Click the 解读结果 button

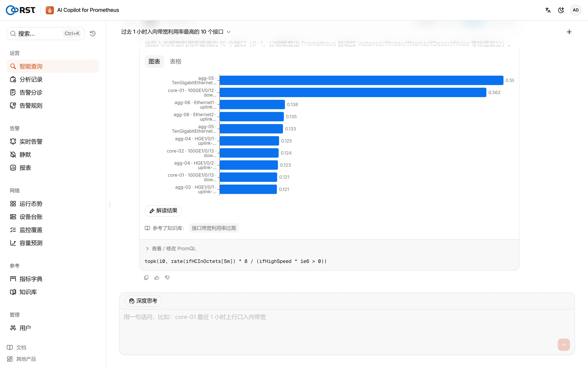coord(163,211)
